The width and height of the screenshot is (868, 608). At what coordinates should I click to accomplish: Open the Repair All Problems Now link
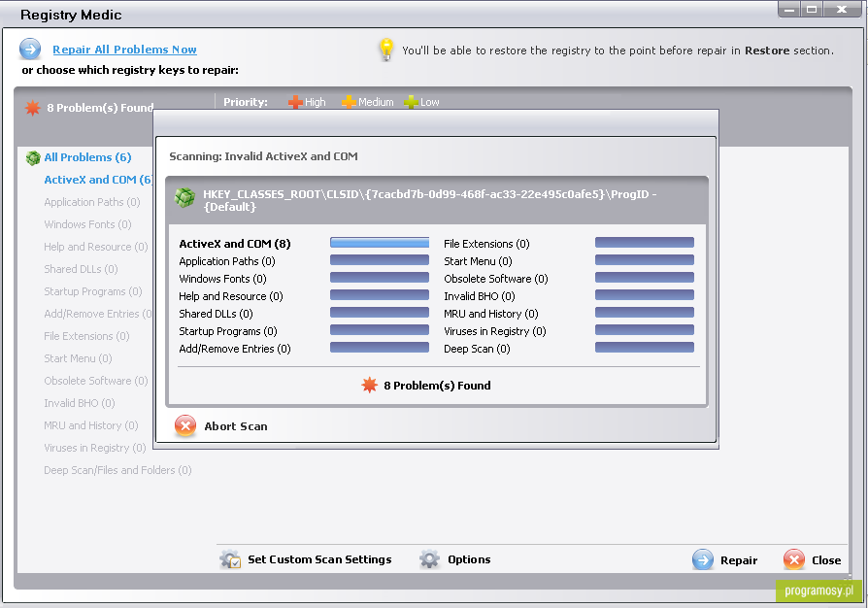tap(124, 50)
